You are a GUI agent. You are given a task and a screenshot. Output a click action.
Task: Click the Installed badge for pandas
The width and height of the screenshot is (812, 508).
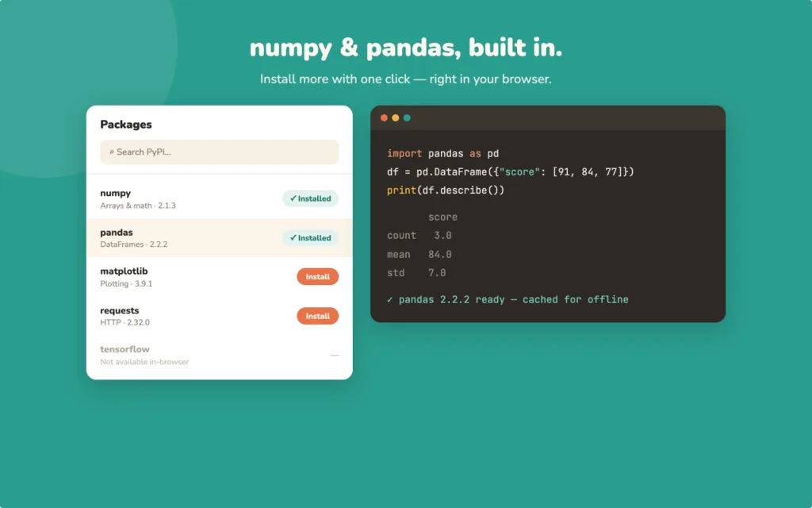pyautogui.click(x=310, y=238)
